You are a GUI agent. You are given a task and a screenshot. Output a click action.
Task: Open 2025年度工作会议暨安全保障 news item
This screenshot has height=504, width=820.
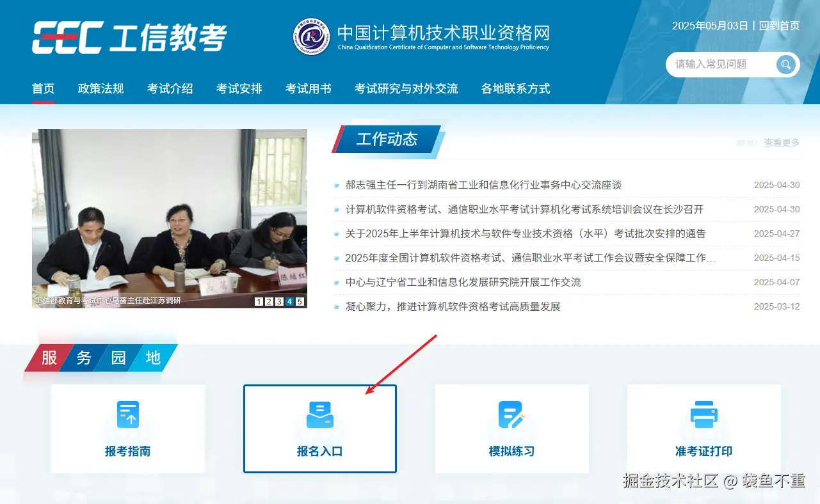pyautogui.click(x=530, y=258)
